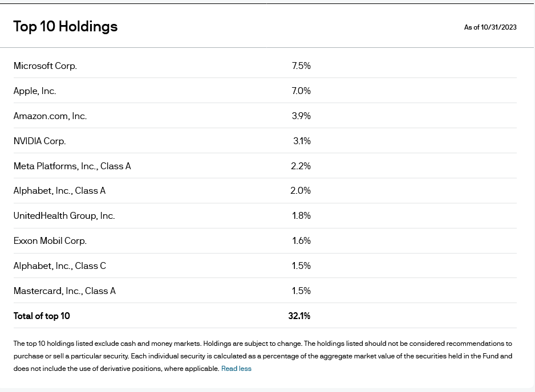This screenshot has height=392, width=535.
Task: Click the 7.0% Apple percentage
Action: [x=301, y=91]
